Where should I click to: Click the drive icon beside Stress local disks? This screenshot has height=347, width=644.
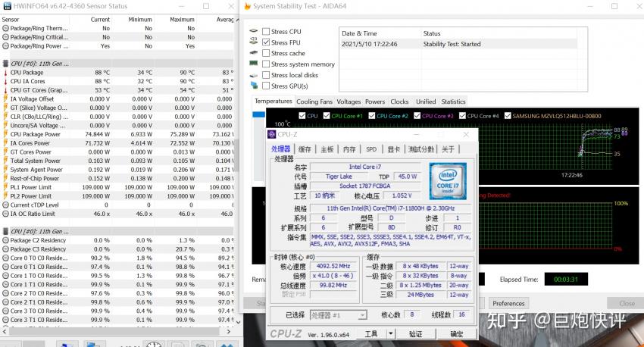pyautogui.click(x=253, y=75)
